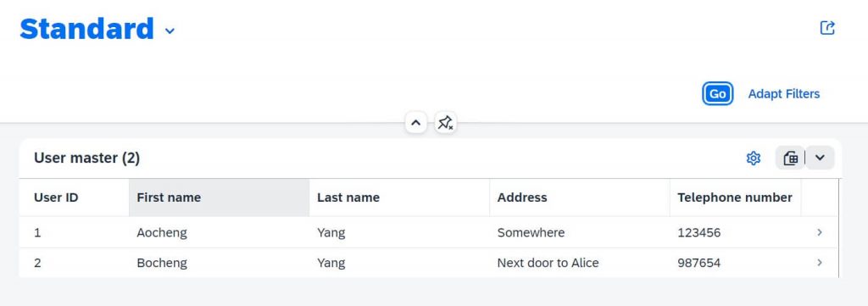
Task: Click the export to spreadsheet icon
Action: coord(791,159)
